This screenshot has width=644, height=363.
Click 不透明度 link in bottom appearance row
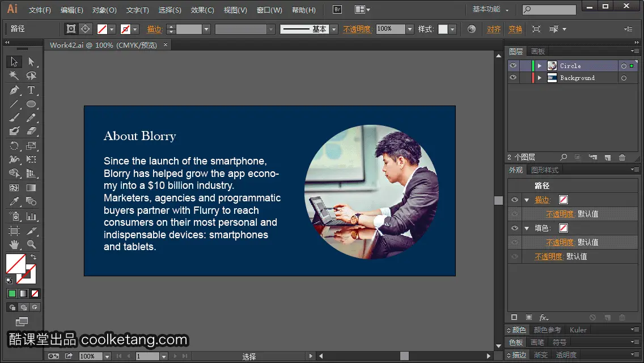[x=548, y=256]
